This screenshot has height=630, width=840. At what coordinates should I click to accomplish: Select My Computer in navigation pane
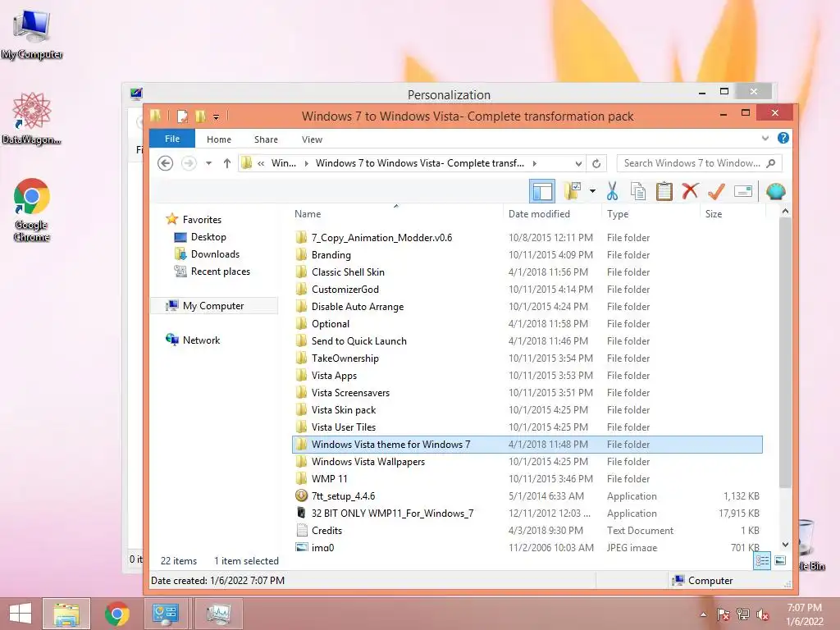(x=213, y=305)
